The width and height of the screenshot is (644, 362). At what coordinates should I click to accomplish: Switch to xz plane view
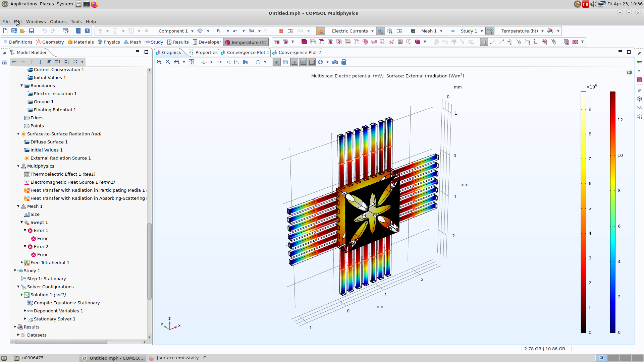(237, 62)
